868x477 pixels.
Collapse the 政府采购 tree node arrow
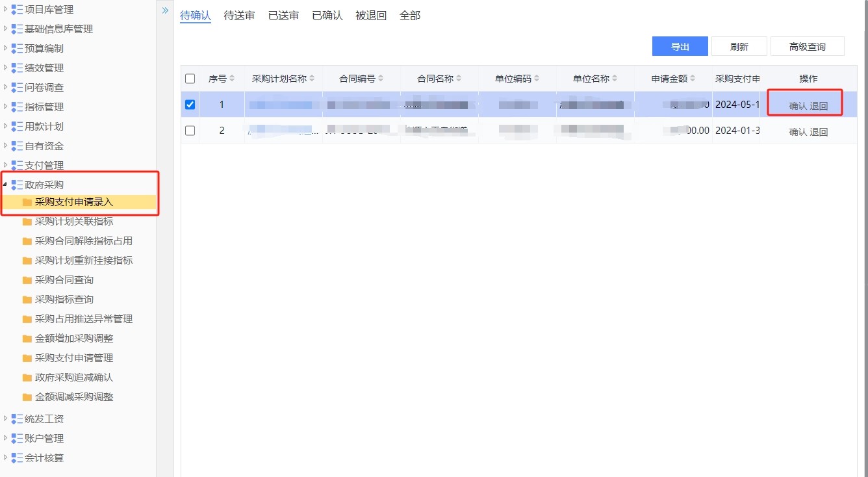[x=6, y=185]
